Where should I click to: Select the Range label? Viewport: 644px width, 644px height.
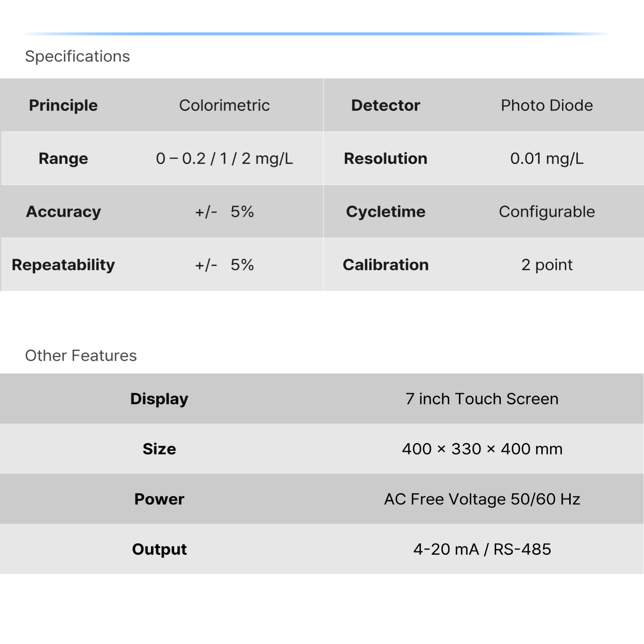pyautogui.click(x=63, y=158)
